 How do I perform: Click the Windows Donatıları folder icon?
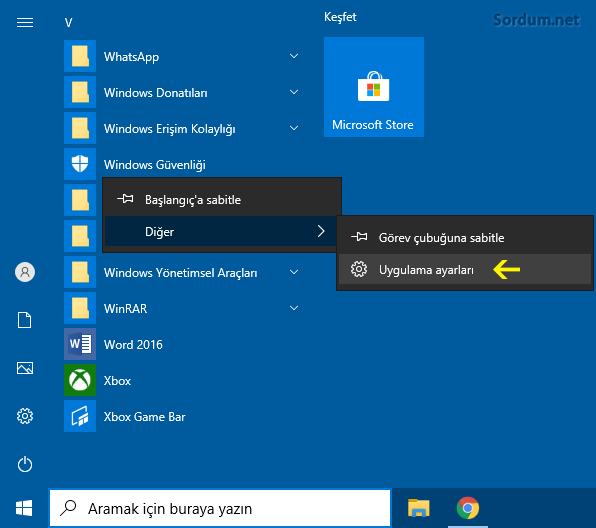pyautogui.click(x=80, y=92)
